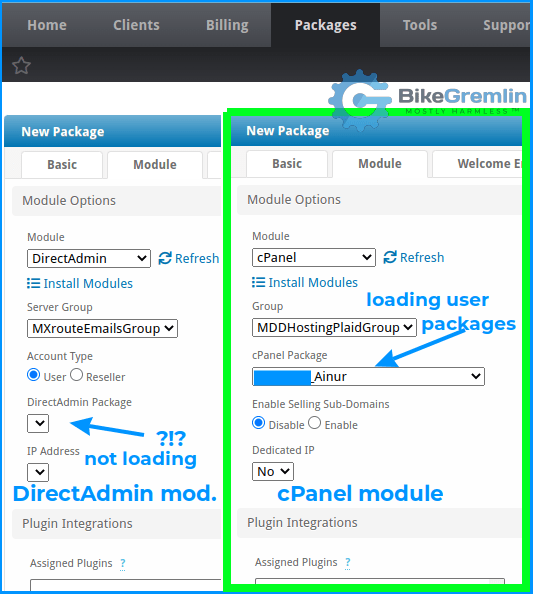533x594 pixels.
Task: Click list icon of right Install Modules
Action: pyautogui.click(x=258, y=282)
